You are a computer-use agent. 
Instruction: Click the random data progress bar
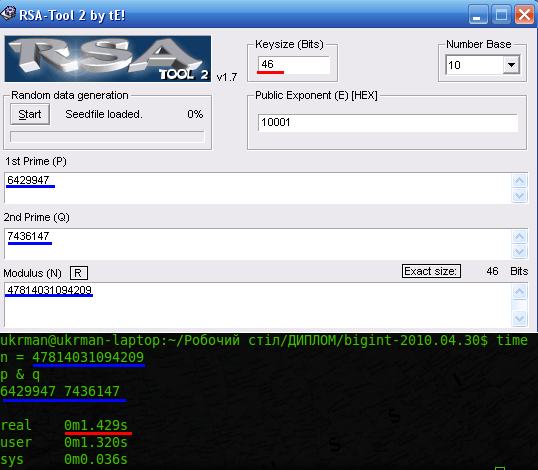107,137
